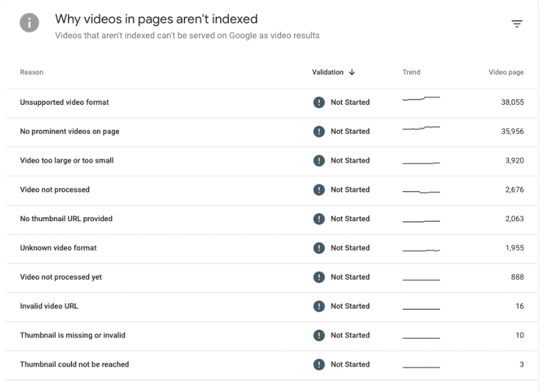558x392 pixels.
Task: Click warning icon for Unknown video format
Action: point(319,248)
